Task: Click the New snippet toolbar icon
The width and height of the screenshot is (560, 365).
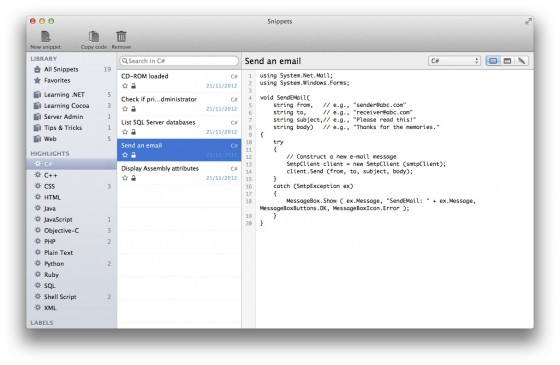Action: click(46, 36)
